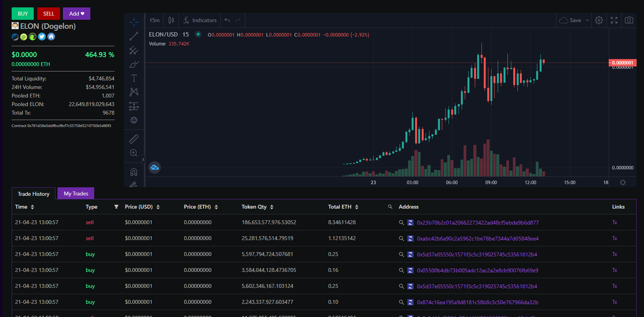Image resolution: width=644 pixels, height=317 pixels.
Task: Open address 0x874c16ea195a9d8181c58b8c3c50e767966da32b
Action: (478, 302)
